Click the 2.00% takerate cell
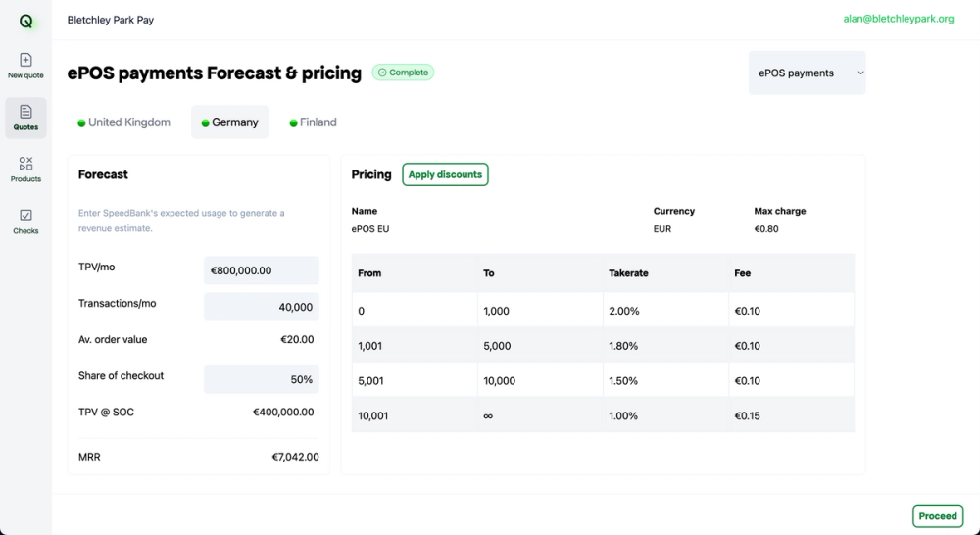 [623, 311]
